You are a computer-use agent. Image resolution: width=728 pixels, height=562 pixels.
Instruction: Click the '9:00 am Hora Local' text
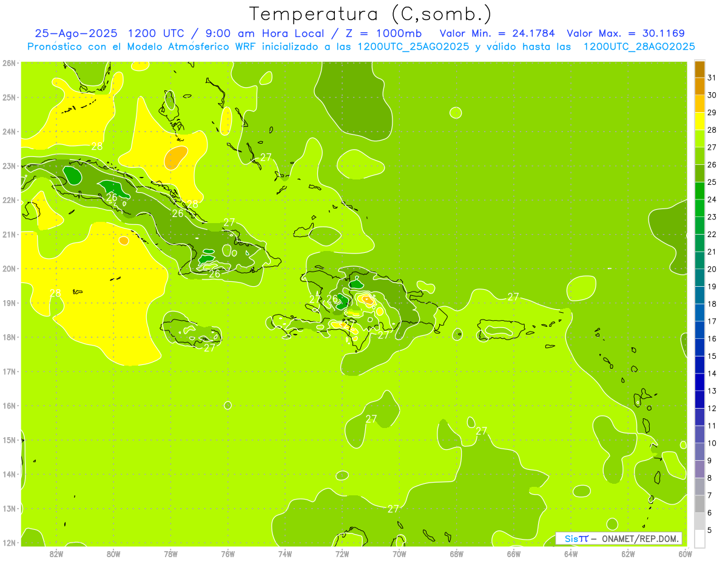coord(265,33)
